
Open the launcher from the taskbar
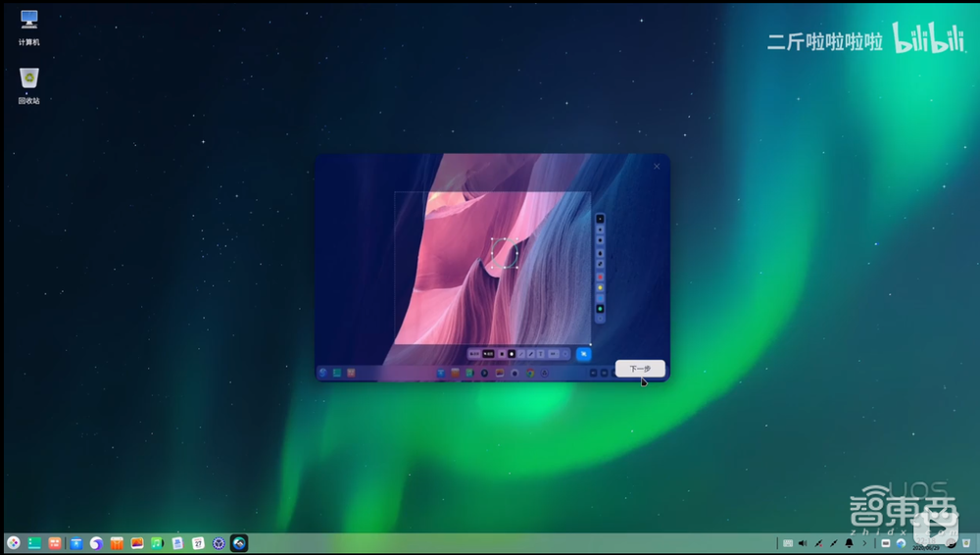click(x=14, y=542)
